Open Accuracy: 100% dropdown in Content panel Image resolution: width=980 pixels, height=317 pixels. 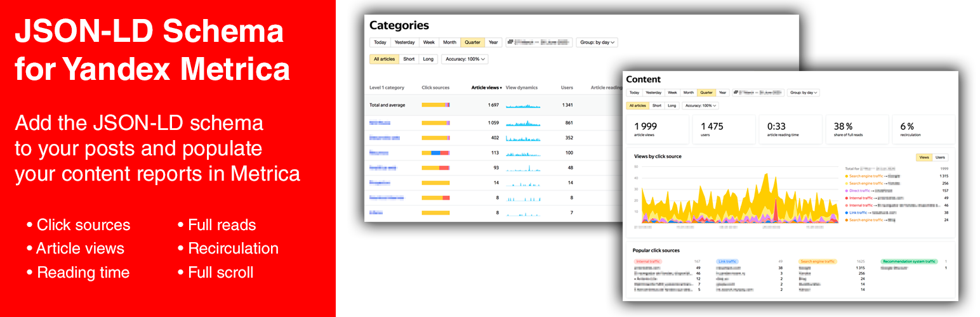click(x=700, y=106)
